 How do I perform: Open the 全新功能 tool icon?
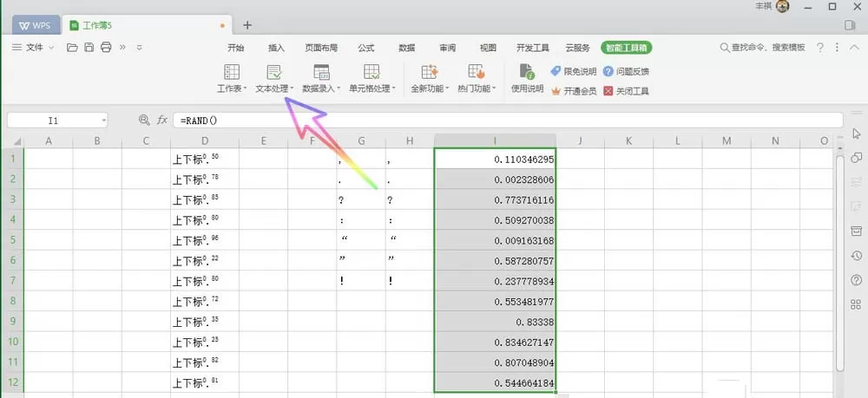pos(430,72)
